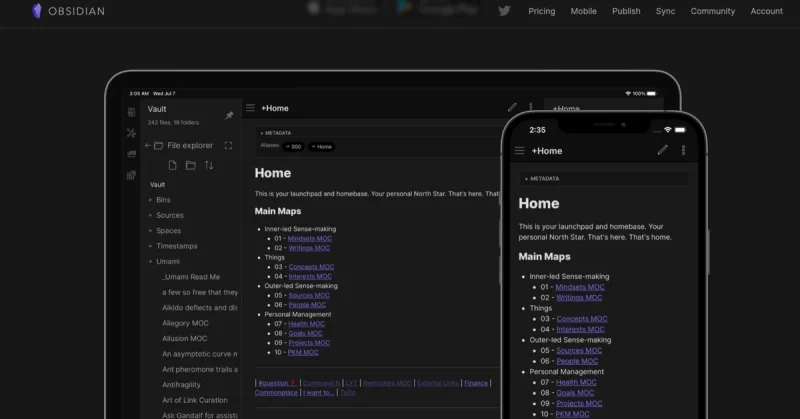Click the graph view icon in tablet ribbon
Image resolution: width=800 pixels, height=419 pixels.
tap(132, 133)
